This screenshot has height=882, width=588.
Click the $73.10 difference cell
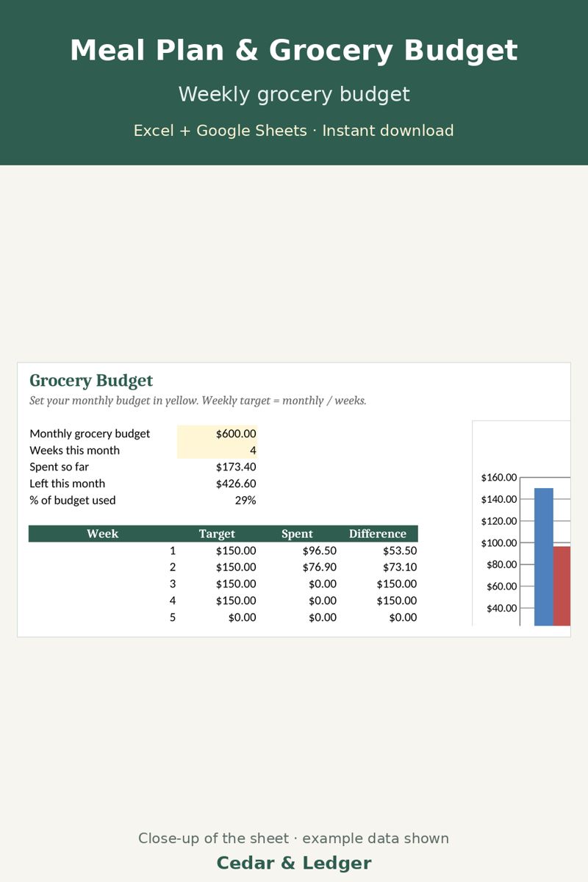(x=400, y=567)
